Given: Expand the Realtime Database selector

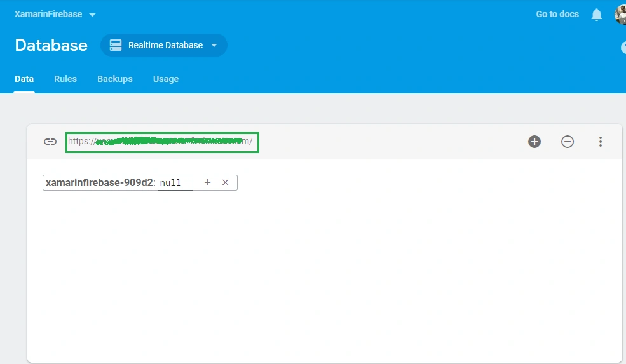Looking at the screenshot, I should click(164, 45).
